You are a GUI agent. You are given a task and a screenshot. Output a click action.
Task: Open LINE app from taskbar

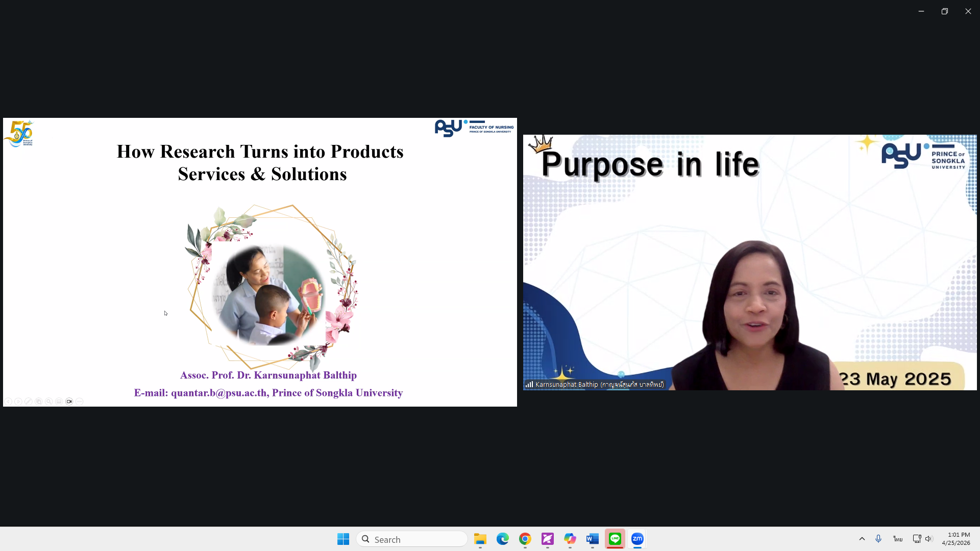pyautogui.click(x=615, y=539)
